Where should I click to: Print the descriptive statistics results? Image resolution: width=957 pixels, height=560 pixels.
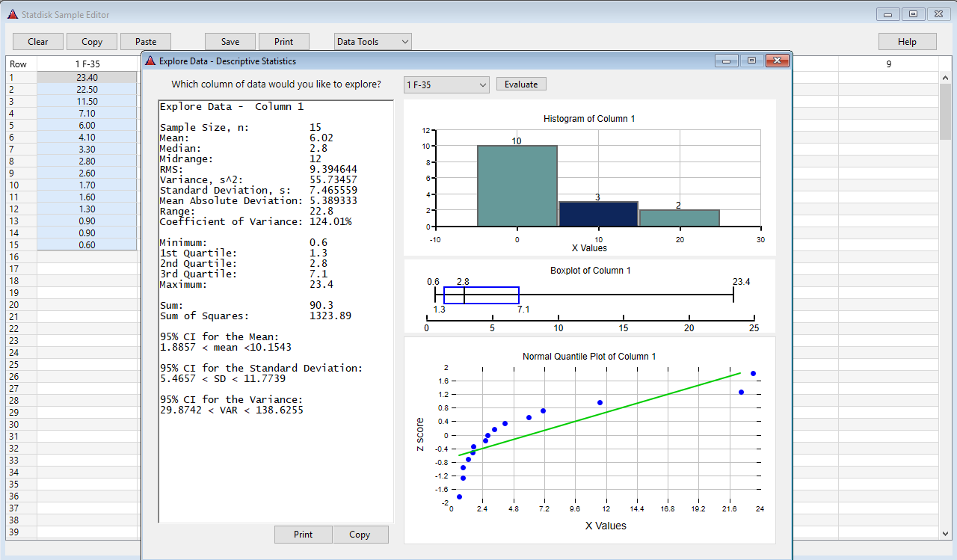[303, 535]
